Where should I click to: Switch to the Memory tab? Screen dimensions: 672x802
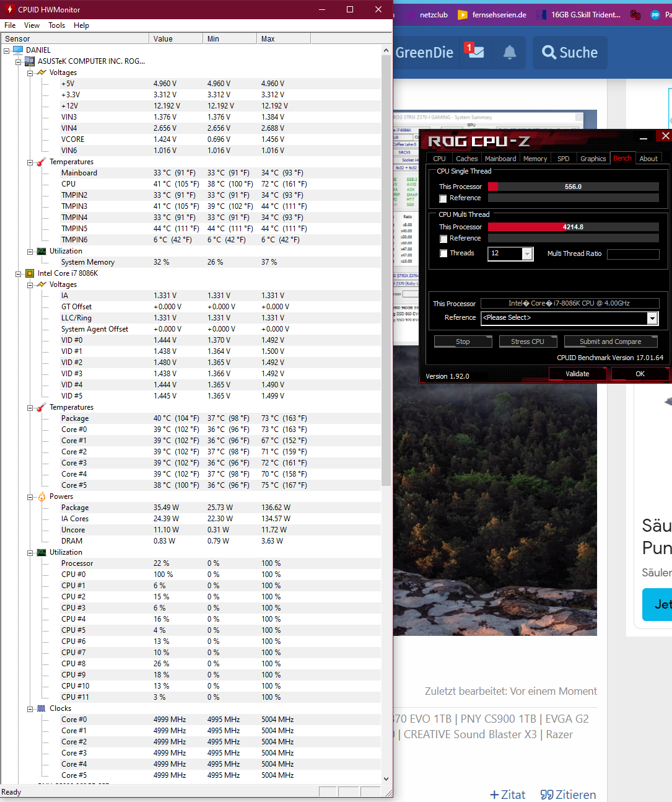tap(535, 159)
